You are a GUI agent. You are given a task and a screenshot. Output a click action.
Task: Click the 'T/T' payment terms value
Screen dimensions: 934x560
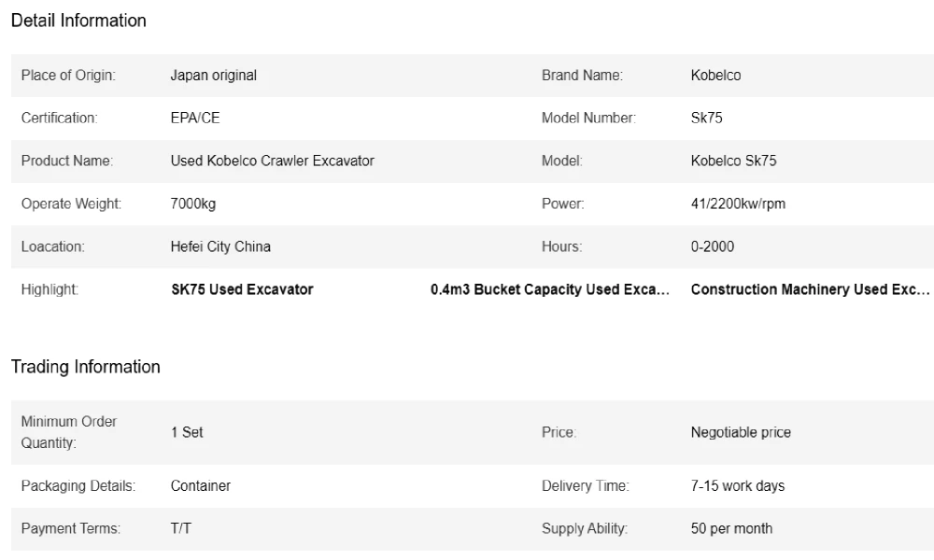pos(181,528)
